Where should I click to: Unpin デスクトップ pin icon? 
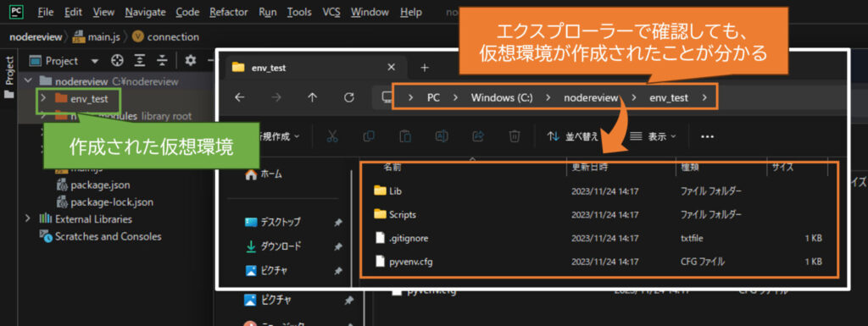(x=337, y=222)
